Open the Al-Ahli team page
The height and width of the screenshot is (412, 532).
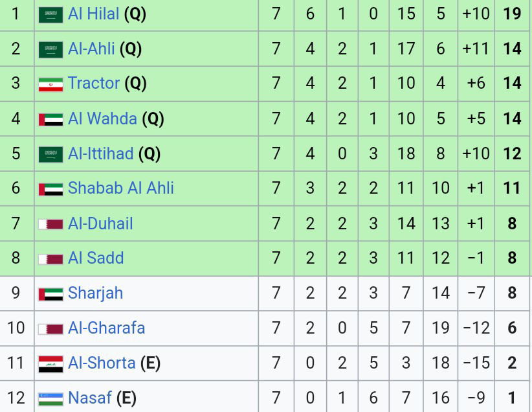(91, 49)
